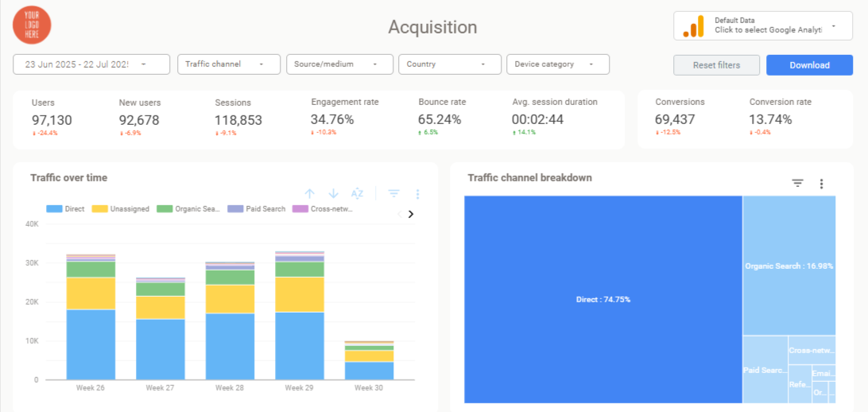Open the three-dot menu of the Traffic channel breakdown

(x=822, y=183)
